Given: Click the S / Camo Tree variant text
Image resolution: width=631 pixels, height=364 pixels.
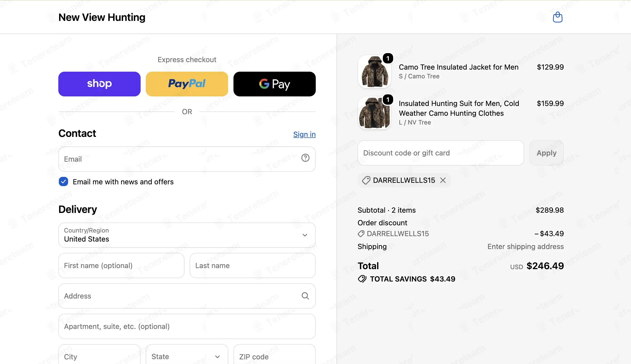Looking at the screenshot, I should pos(419,76).
